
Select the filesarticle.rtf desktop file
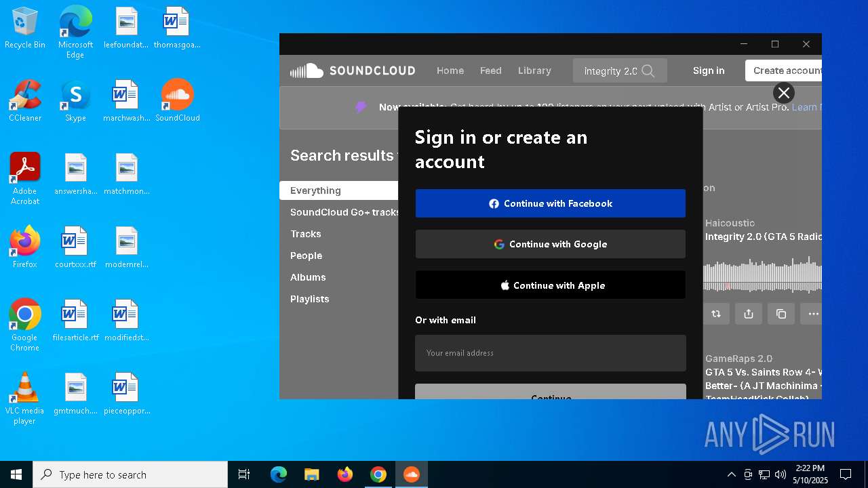(x=75, y=321)
